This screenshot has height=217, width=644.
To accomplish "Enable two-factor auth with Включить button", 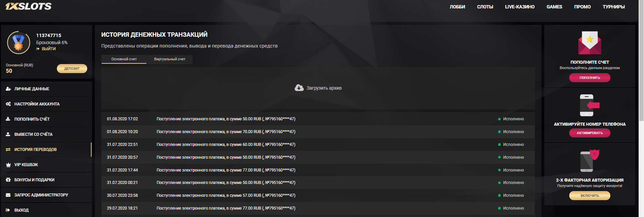I will point(589,195).
